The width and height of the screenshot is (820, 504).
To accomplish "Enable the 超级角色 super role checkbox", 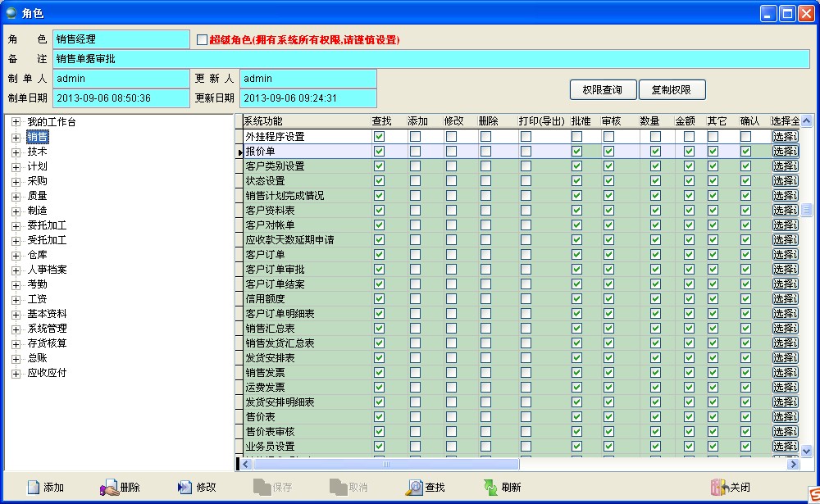I will 201,39.
